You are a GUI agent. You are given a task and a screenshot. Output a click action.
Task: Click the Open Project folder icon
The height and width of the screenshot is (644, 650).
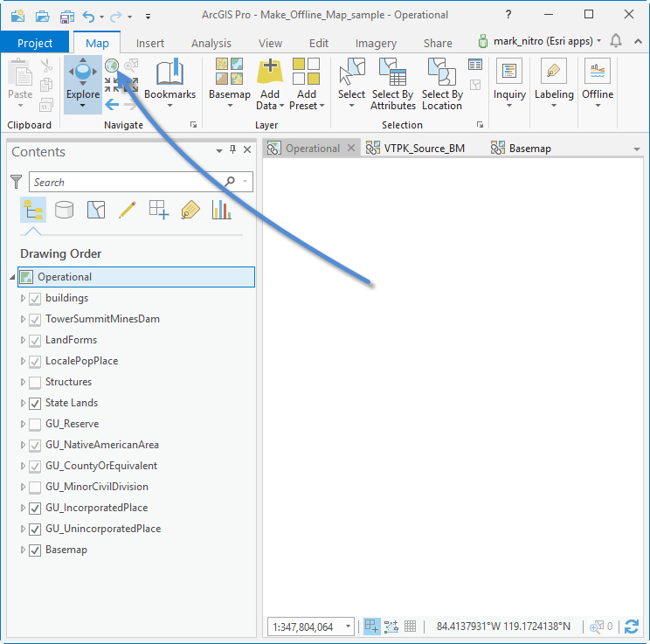pyautogui.click(x=42, y=17)
